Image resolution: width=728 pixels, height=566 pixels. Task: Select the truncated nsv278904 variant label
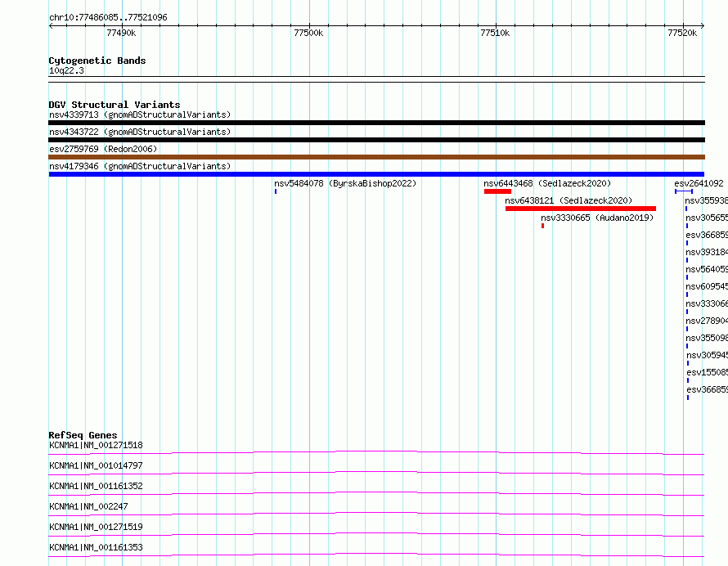[x=707, y=321]
